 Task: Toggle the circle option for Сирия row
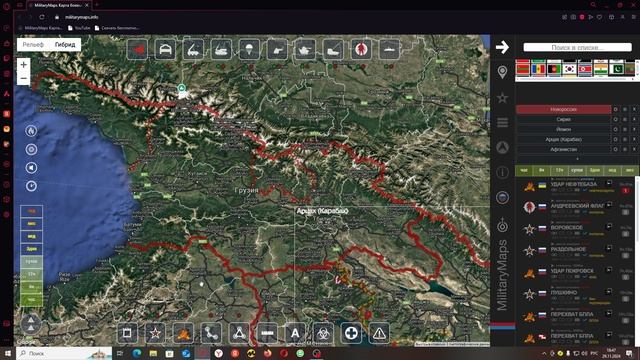(x=616, y=119)
